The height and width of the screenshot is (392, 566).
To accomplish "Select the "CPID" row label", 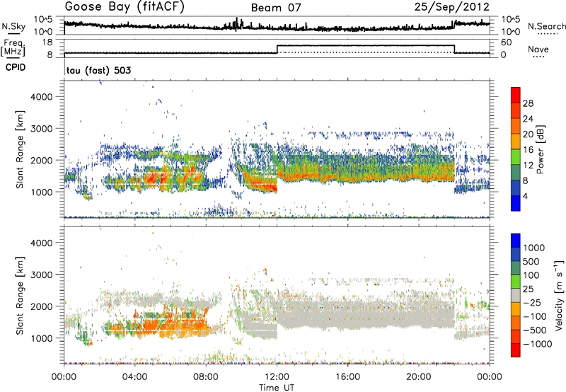I will click(x=16, y=67).
